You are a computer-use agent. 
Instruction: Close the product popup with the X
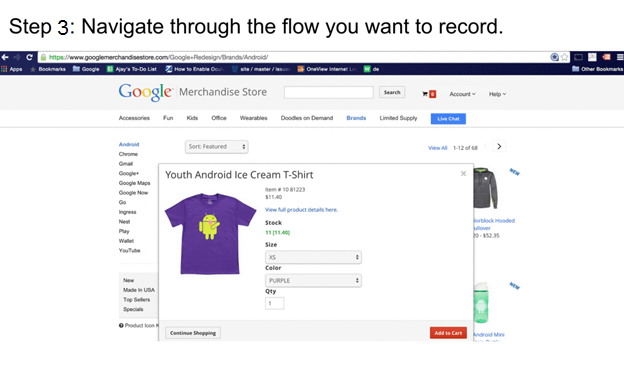[x=463, y=174]
